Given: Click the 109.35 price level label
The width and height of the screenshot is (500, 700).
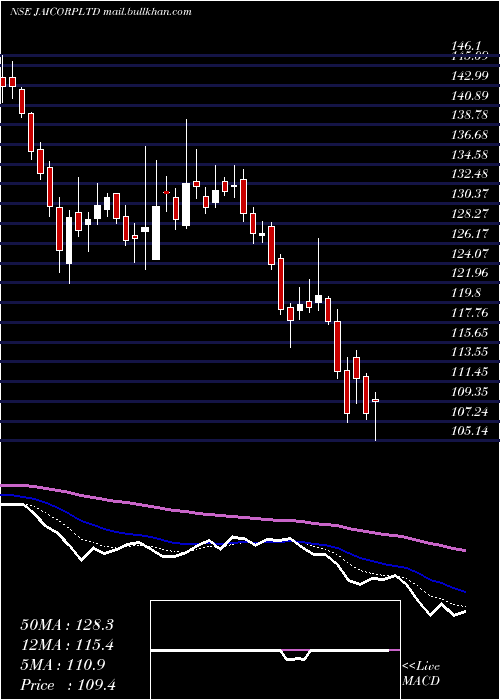Looking at the screenshot, I should pyautogui.click(x=470, y=391).
